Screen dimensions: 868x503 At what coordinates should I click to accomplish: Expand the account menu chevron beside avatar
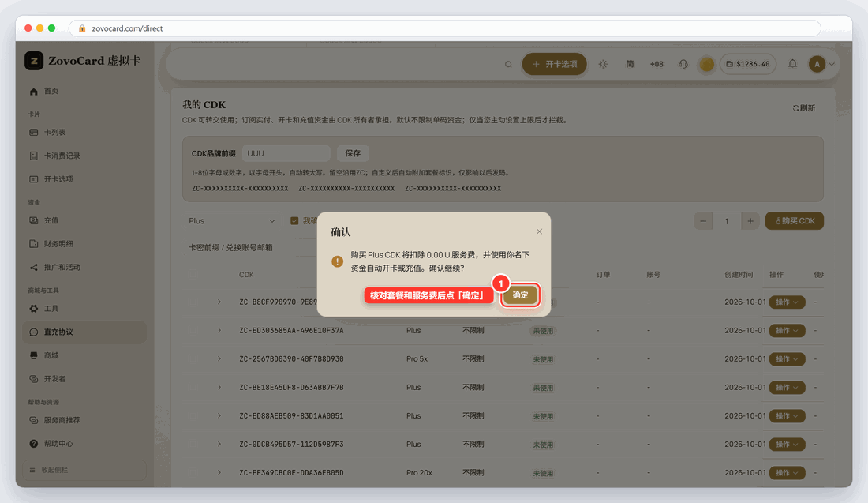832,64
